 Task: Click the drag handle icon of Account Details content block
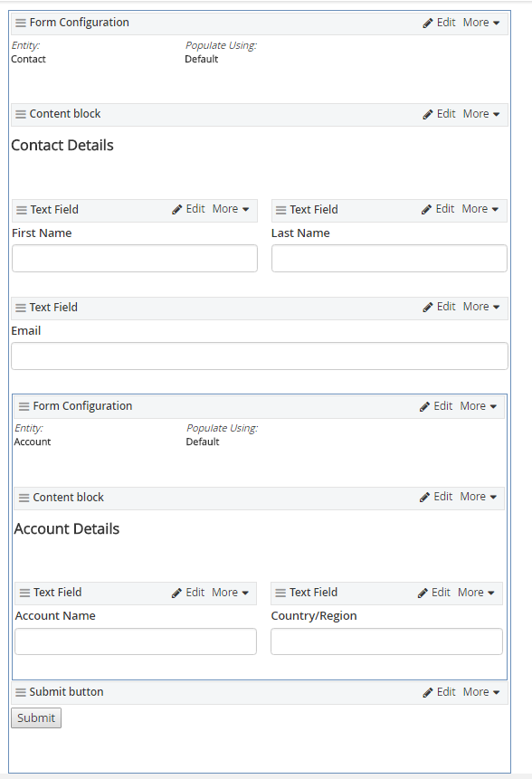click(x=24, y=498)
